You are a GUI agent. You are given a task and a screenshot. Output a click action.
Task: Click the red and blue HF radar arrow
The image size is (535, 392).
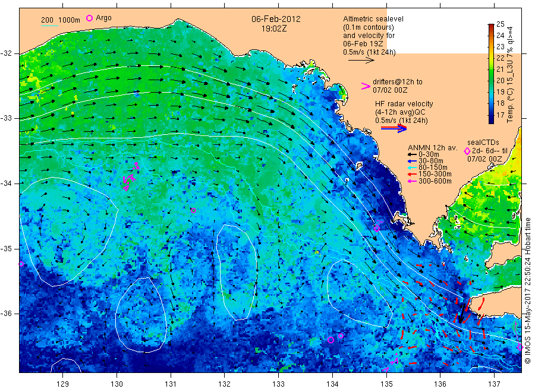[x=394, y=128]
